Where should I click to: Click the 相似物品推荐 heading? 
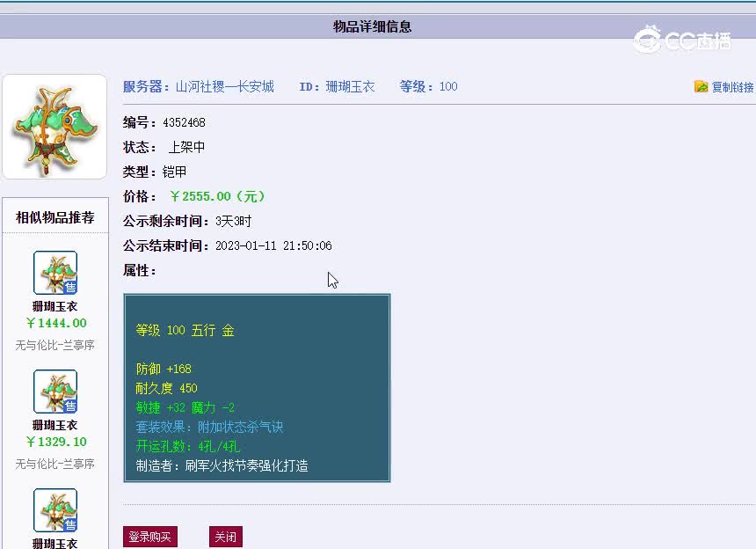55,217
